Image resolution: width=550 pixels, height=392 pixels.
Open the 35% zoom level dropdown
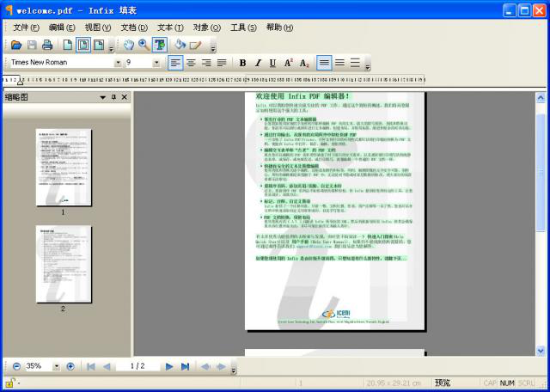57,366
